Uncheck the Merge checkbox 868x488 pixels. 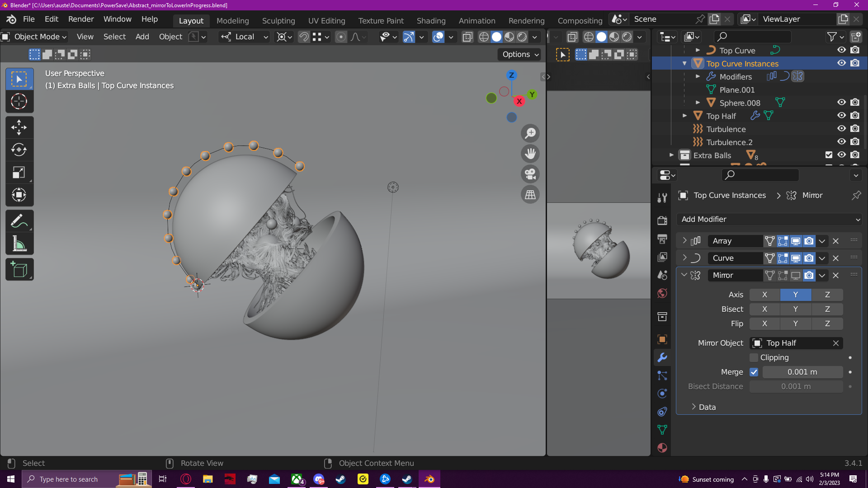(x=754, y=372)
